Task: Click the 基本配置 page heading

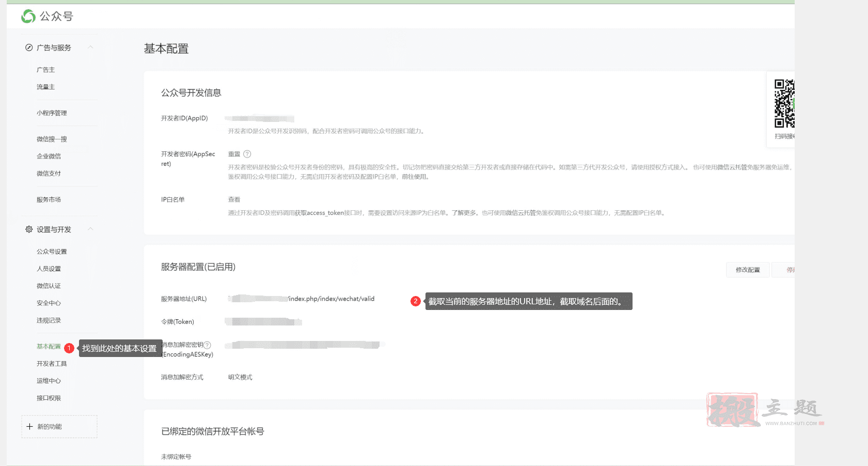Action: 166,49
